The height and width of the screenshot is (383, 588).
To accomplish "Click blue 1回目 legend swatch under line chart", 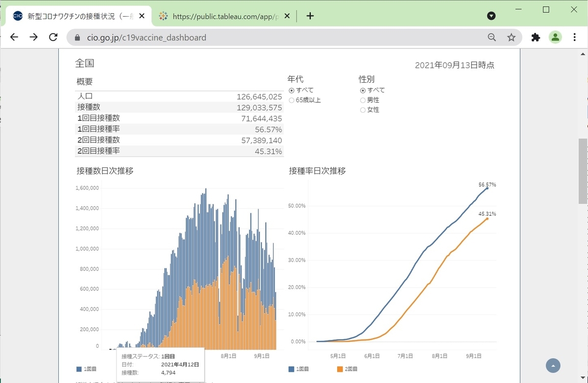I will click(292, 369).
